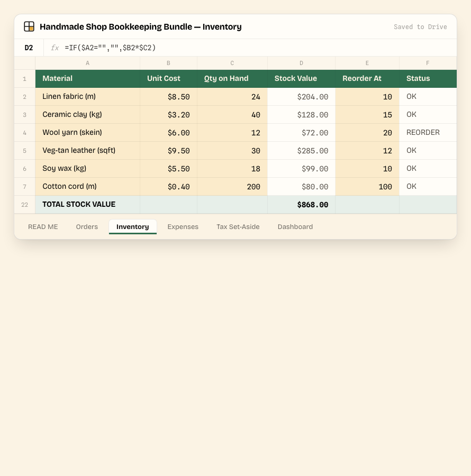Click the quantity 200 cell
The width and height of the screenshot is (471, 476).
232,186
